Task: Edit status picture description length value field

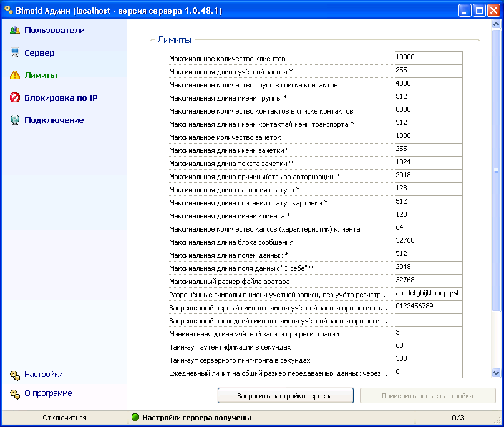Action: (429, 202)
